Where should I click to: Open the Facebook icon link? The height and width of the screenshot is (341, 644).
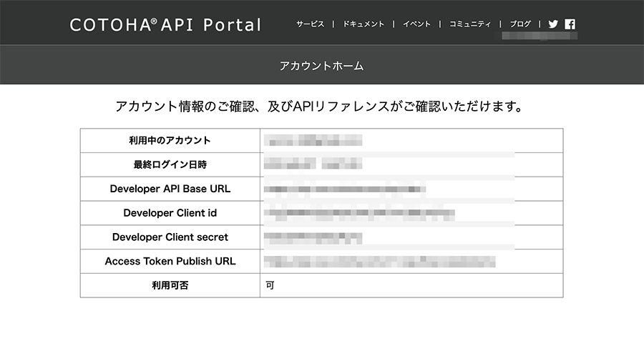click(570, 24)
